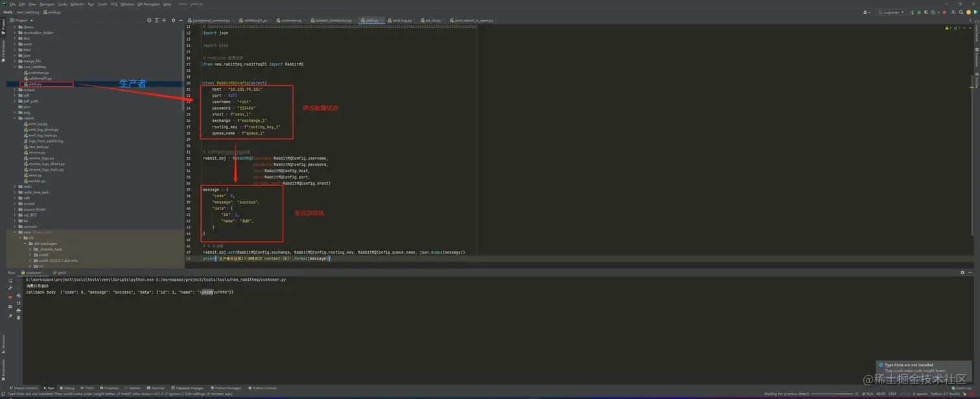Open the Project panel gear settings
The image size is (980, 399).
173,20
